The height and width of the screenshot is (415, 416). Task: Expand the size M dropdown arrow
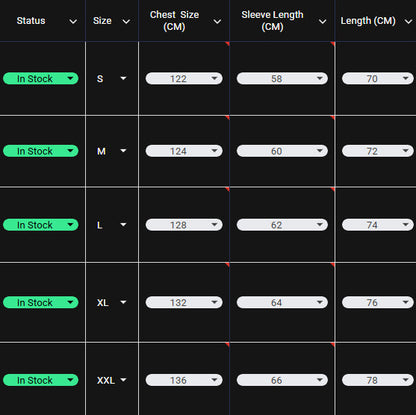point(123,151)
